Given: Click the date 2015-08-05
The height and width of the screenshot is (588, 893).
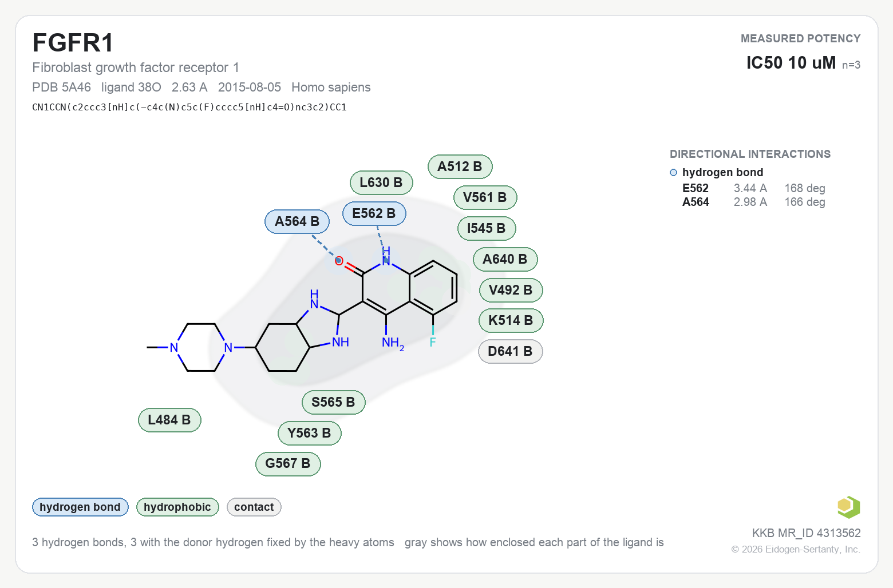Looking at the screenshot, I should click(250, 87).
